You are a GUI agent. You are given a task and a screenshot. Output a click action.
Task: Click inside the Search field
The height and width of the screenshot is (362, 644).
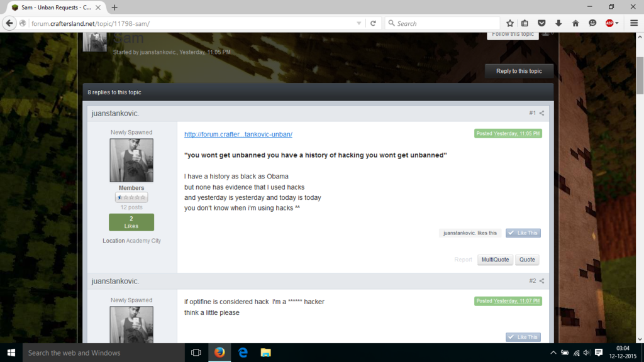point(440,23)
